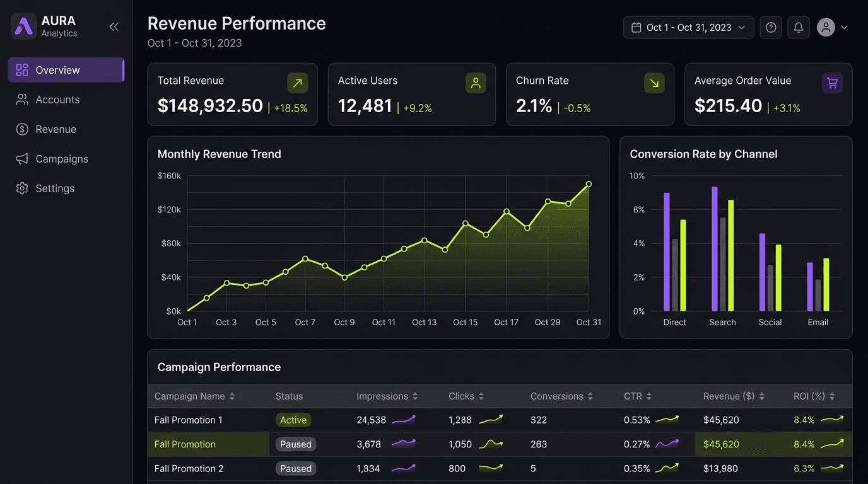Collapse the sidebar with double-chevron icon

point(114,26)
